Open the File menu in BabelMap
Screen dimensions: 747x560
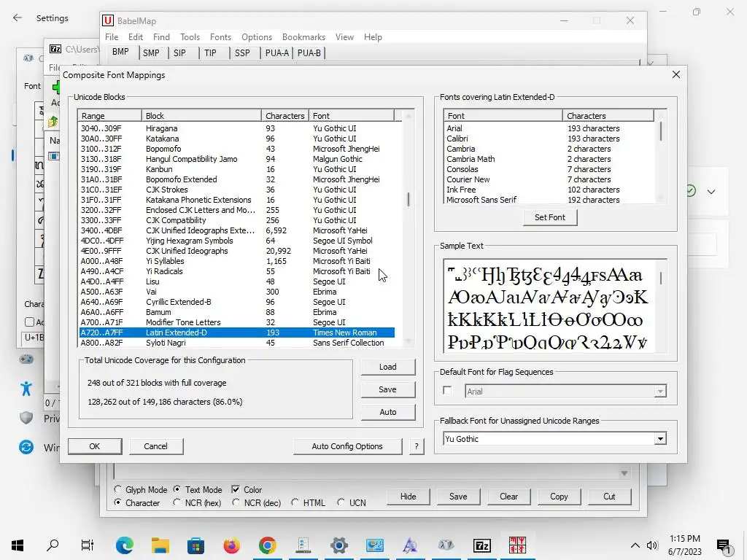(x=112, y=37)
